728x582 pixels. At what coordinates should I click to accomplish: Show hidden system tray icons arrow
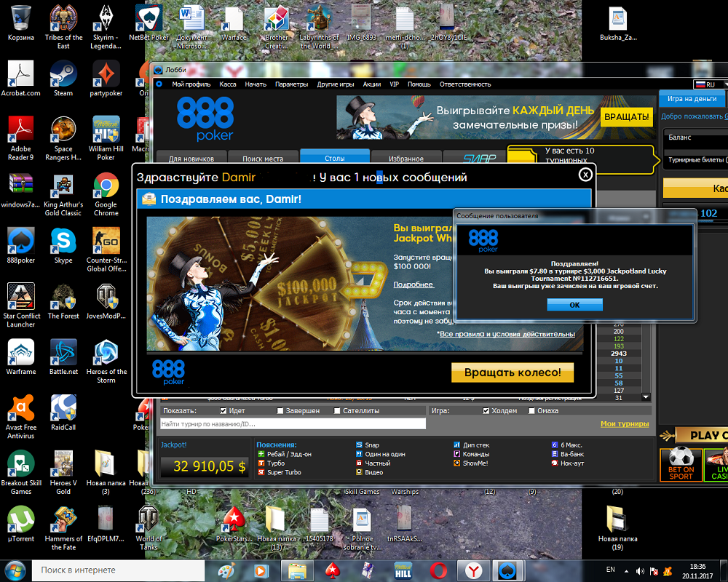coord(626,571)
